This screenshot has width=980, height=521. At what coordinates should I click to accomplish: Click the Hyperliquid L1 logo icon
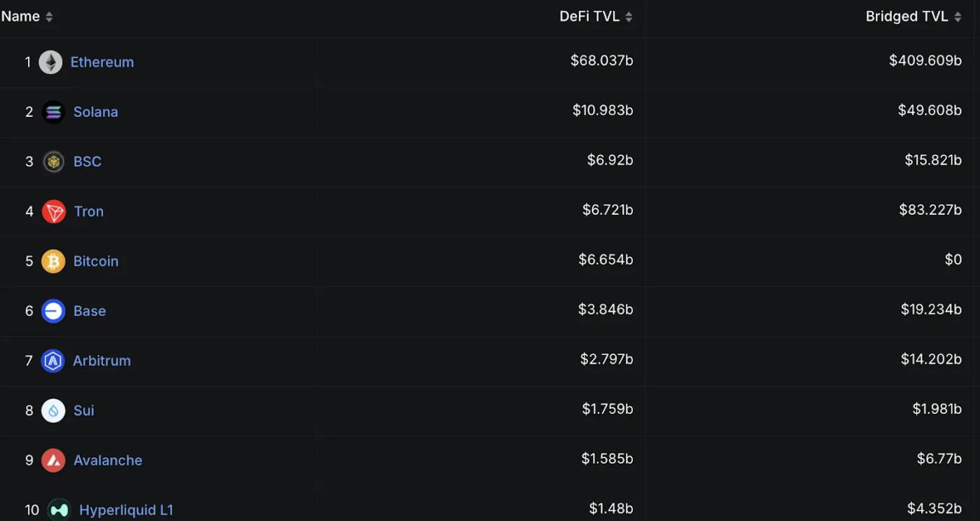(59, 510)
